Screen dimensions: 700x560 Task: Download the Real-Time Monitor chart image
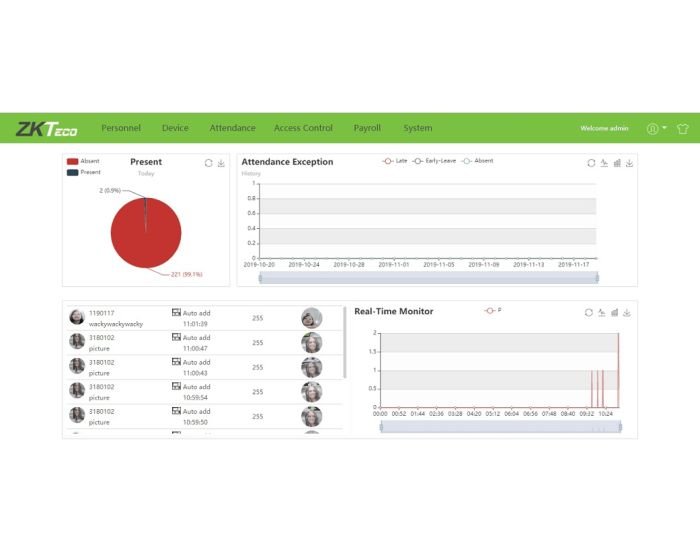pyautogui.click(x=628, y=312)
